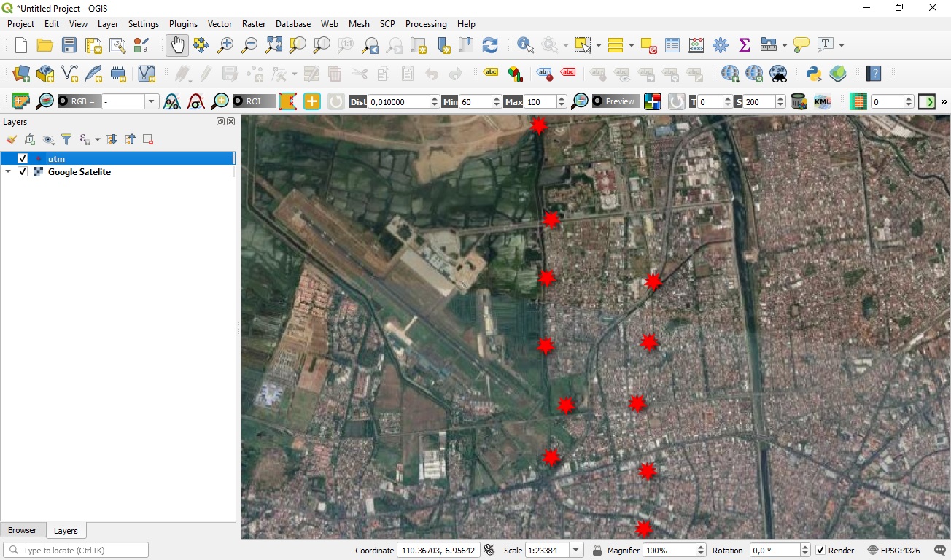This screenshot has width=951, height=560.
Task: Click EPSG:4326 CRS button
Action: click(894, 551)
